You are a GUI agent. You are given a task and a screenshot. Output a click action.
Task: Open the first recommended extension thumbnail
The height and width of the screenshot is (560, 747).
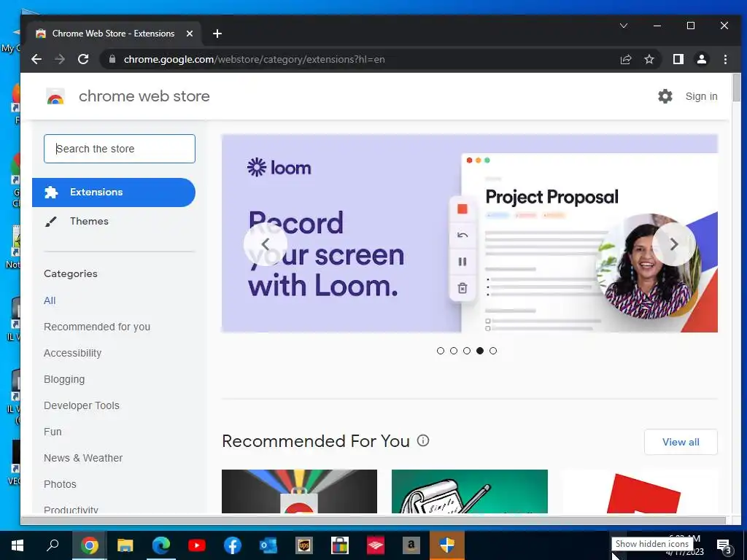(x=299, y=491)
